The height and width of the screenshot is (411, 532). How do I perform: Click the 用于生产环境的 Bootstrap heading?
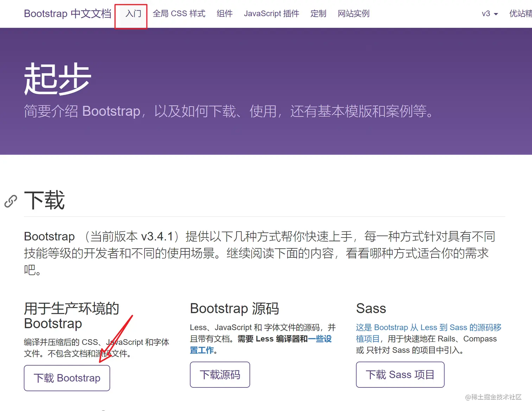71,316
